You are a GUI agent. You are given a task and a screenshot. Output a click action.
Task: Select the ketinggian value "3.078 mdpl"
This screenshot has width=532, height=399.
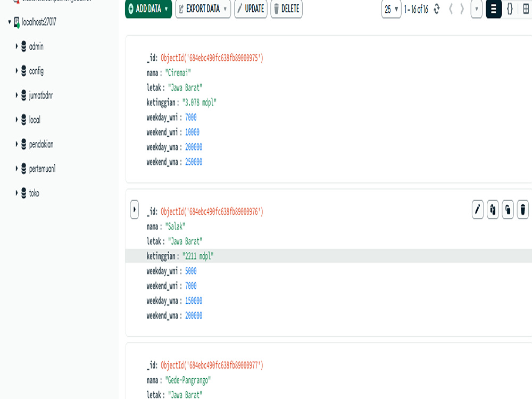tap(199, 103)
